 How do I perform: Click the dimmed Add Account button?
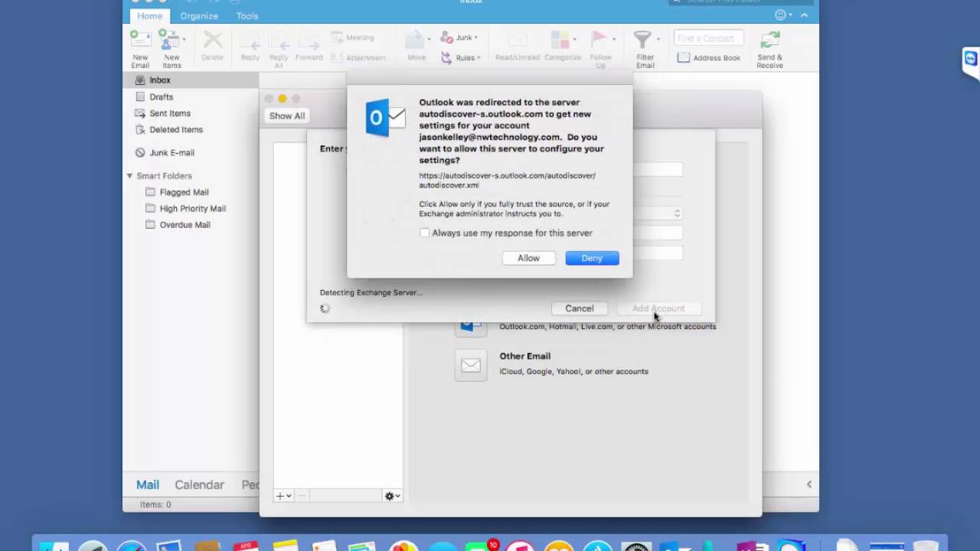(x=658, y=308)
